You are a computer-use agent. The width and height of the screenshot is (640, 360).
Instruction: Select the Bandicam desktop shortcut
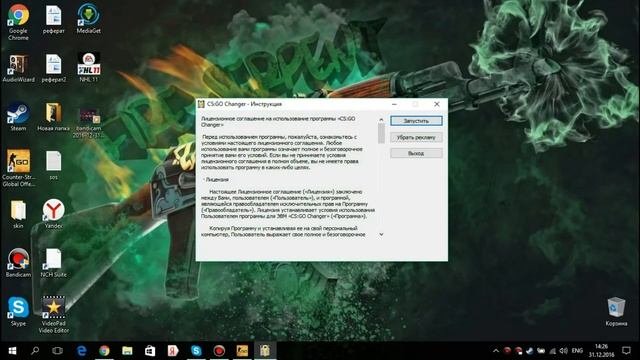pyautogui.click(x=18, y=263)
